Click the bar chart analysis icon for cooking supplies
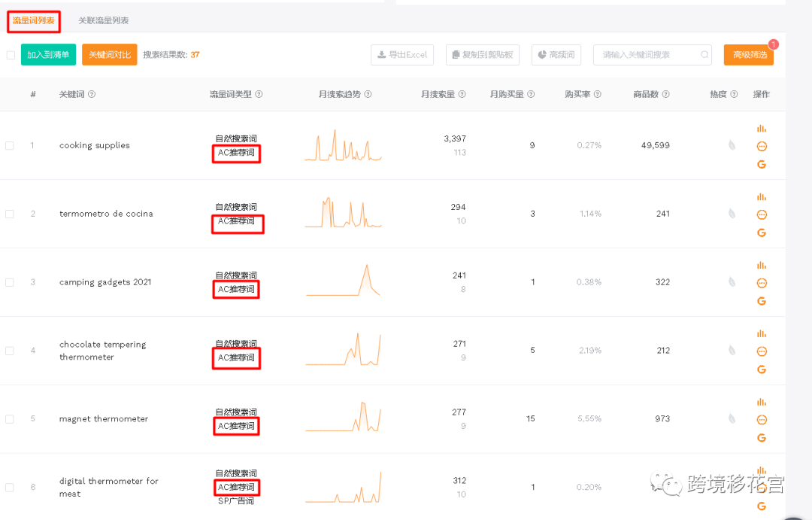Screen dimensions: 812x520 (x=761, y=128)
